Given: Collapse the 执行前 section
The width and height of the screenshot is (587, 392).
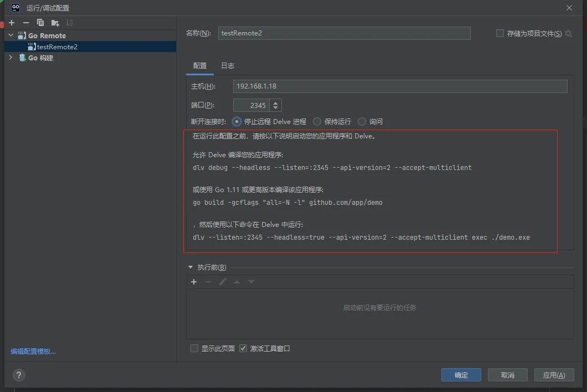Looking at the screenshot, I should pyautogui.click(x=190, y=267).
